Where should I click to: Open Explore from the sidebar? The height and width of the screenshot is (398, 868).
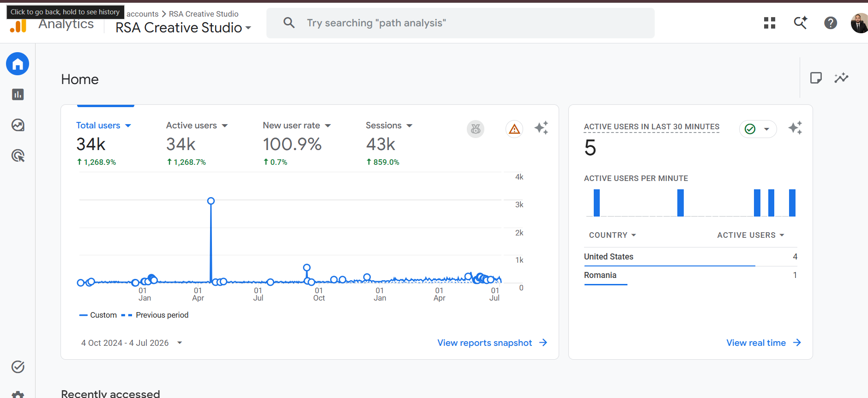pos(18,125)
